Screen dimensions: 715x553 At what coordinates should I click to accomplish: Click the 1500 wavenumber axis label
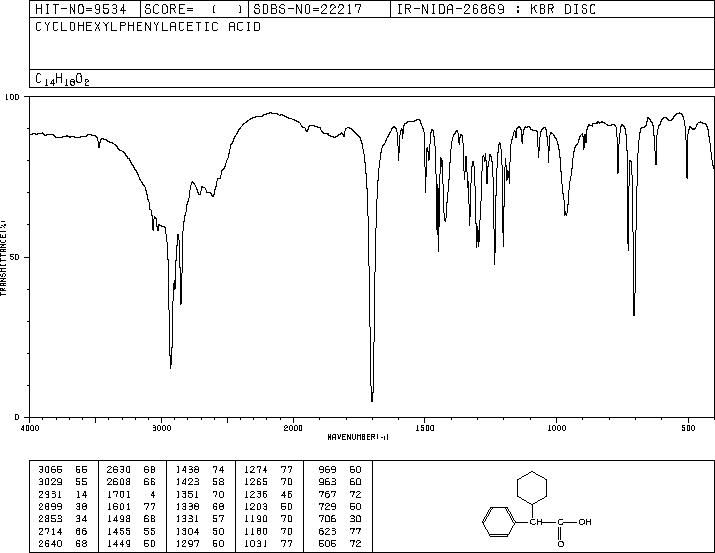pyautogui.click(x=425, y=428)
